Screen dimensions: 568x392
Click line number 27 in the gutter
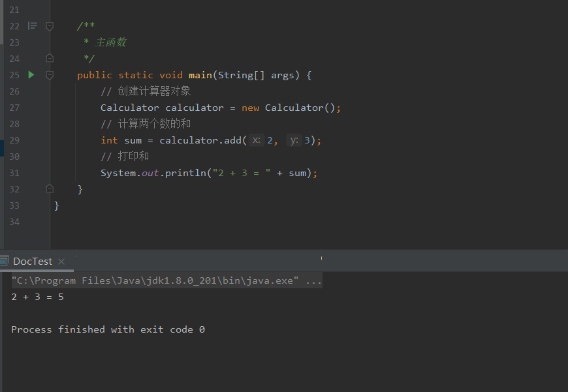[14, 108]
